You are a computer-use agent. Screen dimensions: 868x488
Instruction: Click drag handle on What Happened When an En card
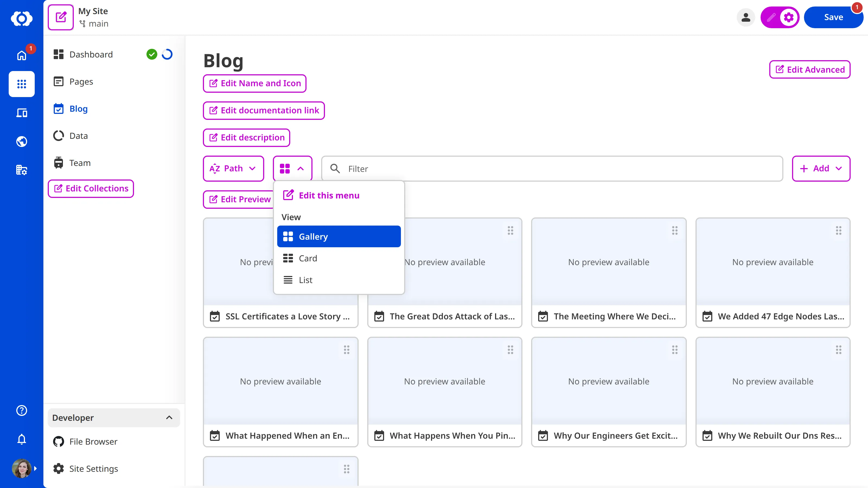pyautogui.click(x=346, y=350)
